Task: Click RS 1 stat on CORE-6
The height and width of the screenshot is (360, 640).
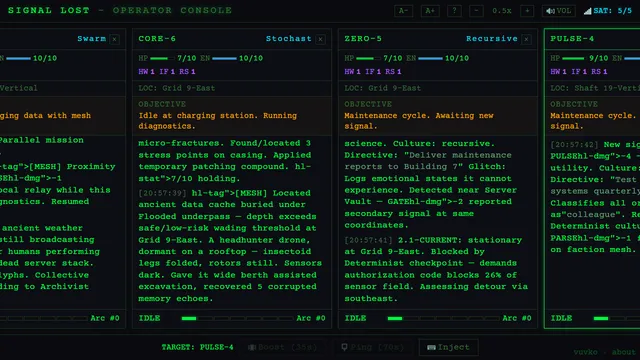Action: click(187, 72)
